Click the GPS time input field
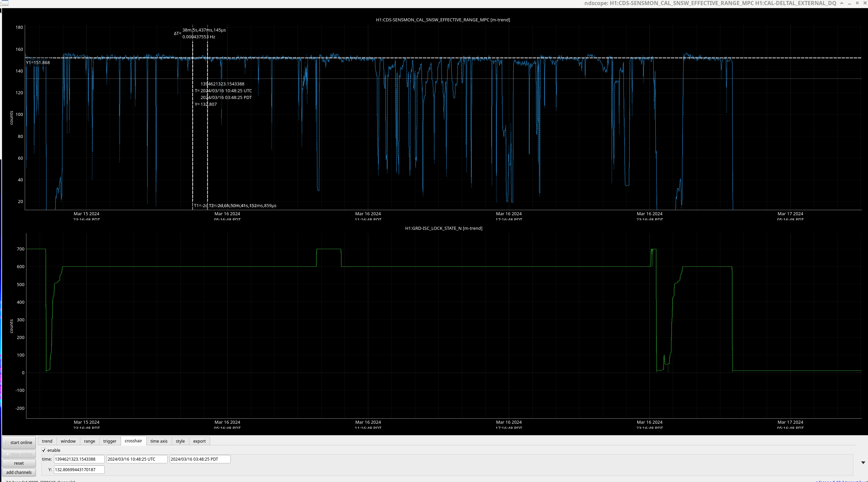The image size is (868, 482). coord(79,459)
